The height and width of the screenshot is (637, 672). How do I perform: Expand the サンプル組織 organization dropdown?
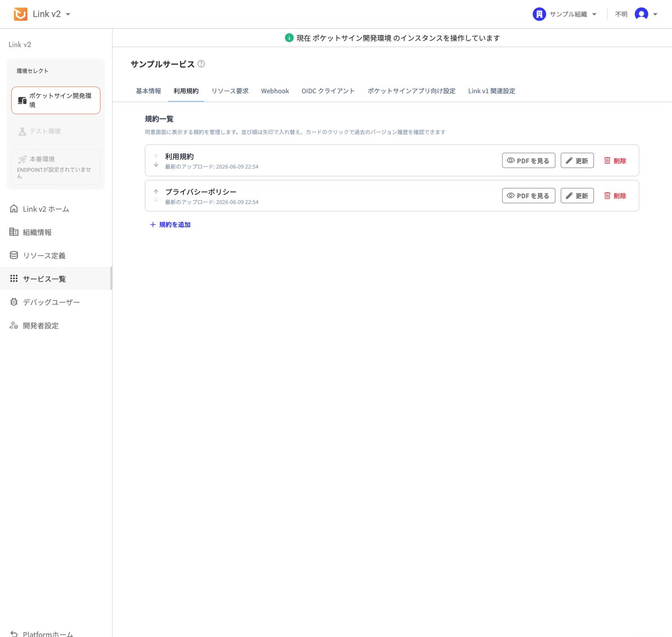(594, 14)
